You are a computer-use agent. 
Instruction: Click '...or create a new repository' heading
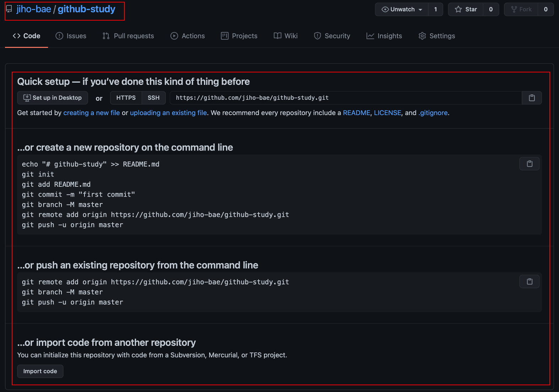125,147
